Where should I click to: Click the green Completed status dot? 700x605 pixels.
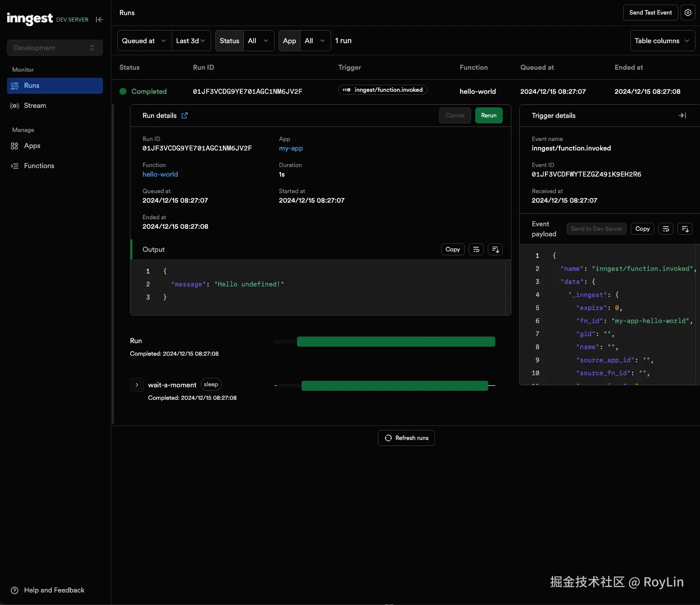[x=123, y=91]
